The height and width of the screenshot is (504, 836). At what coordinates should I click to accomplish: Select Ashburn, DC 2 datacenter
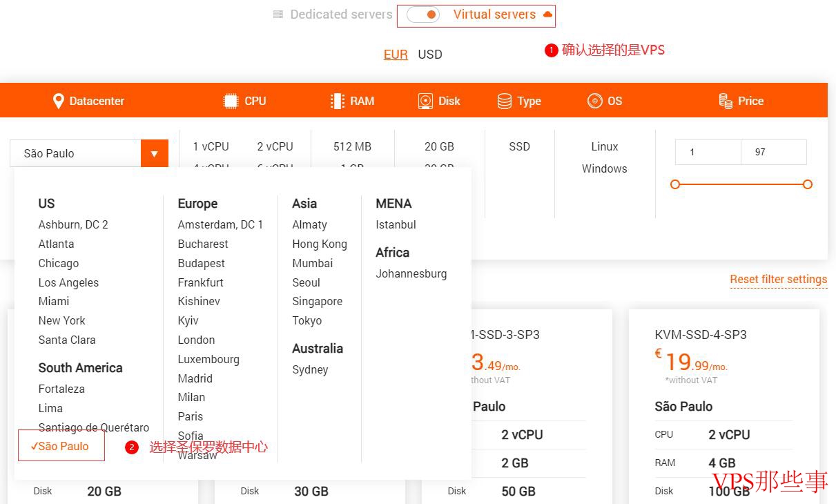[73, 224]
